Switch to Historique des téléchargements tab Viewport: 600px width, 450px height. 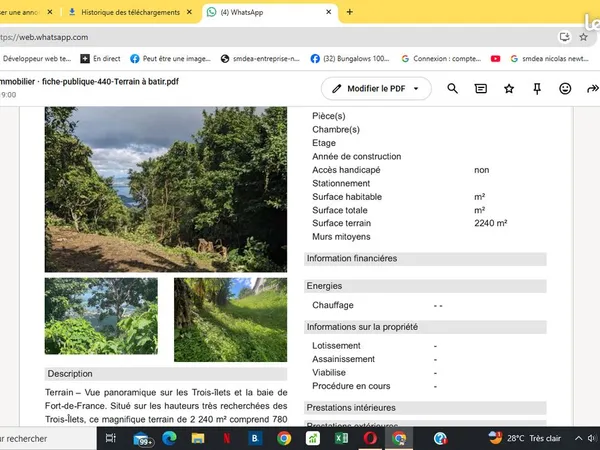click(x=130, y=12)
